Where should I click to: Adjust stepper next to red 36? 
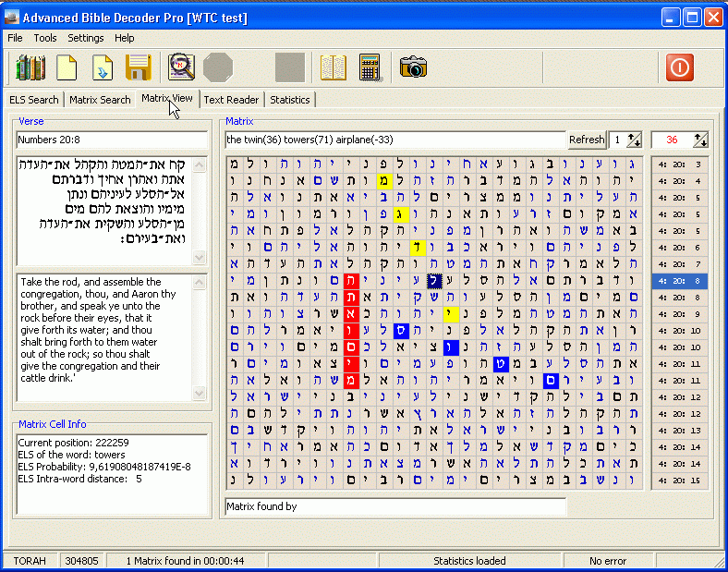(700, 140)
